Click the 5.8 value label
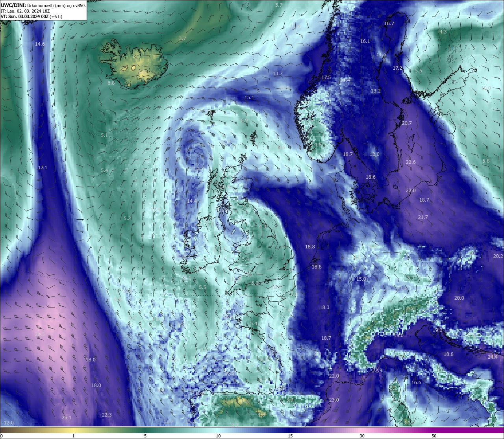 486,161
